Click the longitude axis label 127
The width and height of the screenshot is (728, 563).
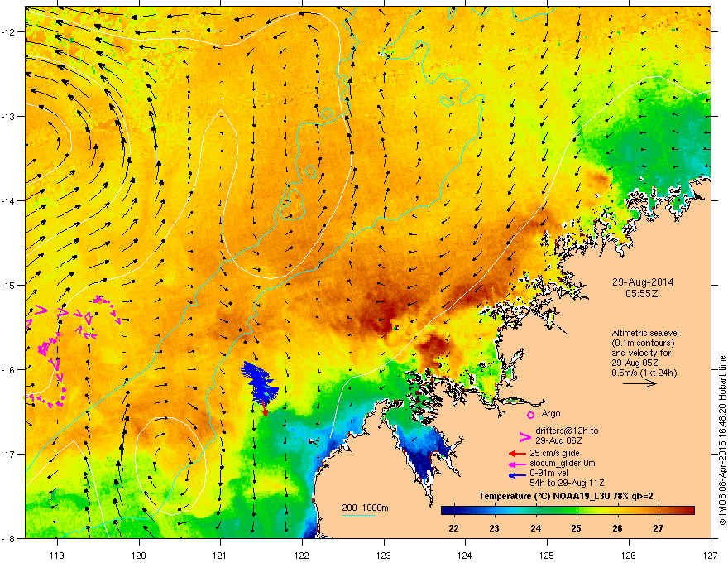[711, 555]
